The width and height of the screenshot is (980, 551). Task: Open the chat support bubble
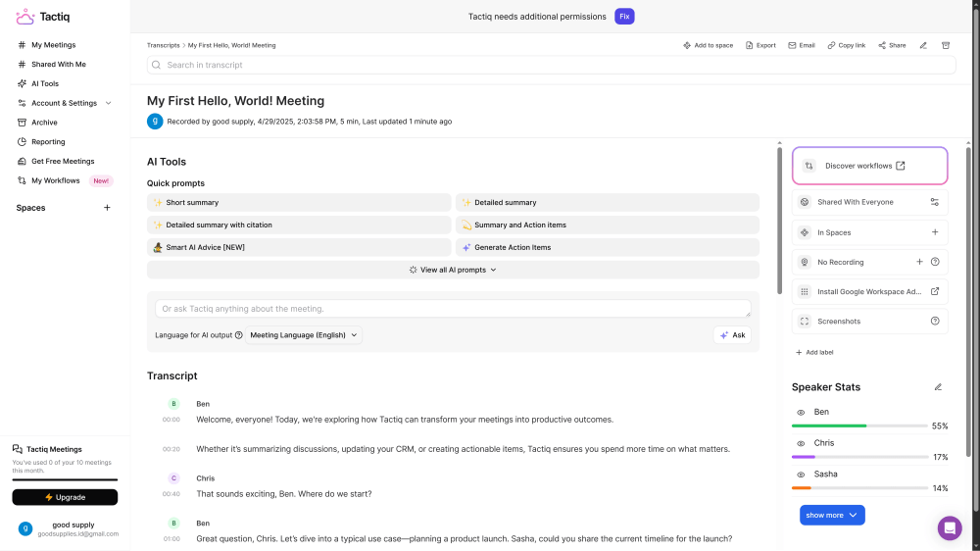click(950, 528)
